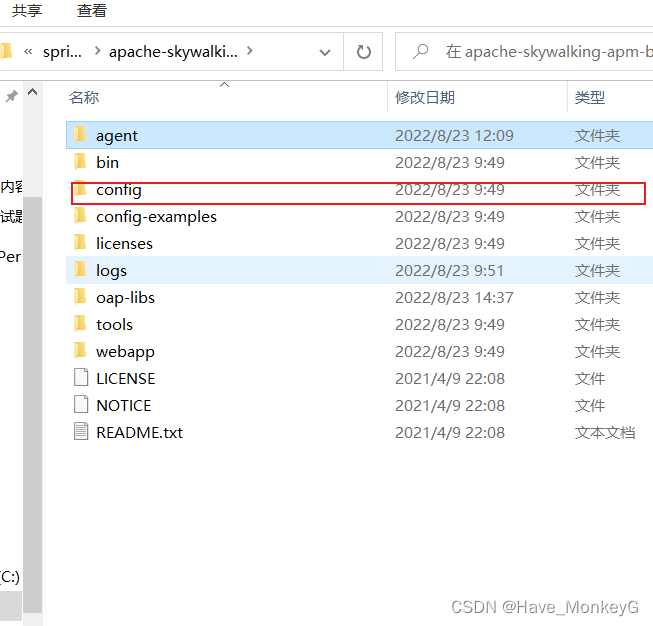This screenshot has width=653, height=626.
Task: Open address bar history dropdown
Action: 325,52
